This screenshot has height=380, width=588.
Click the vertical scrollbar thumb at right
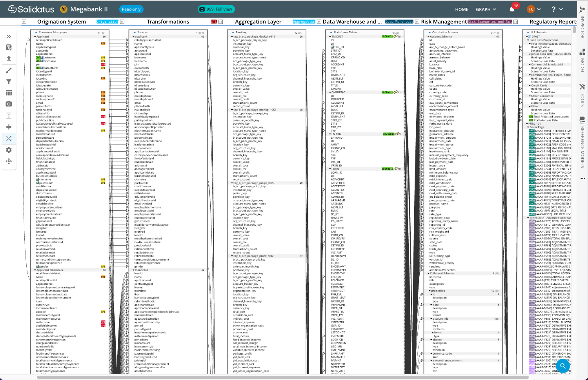coord(574,29)
